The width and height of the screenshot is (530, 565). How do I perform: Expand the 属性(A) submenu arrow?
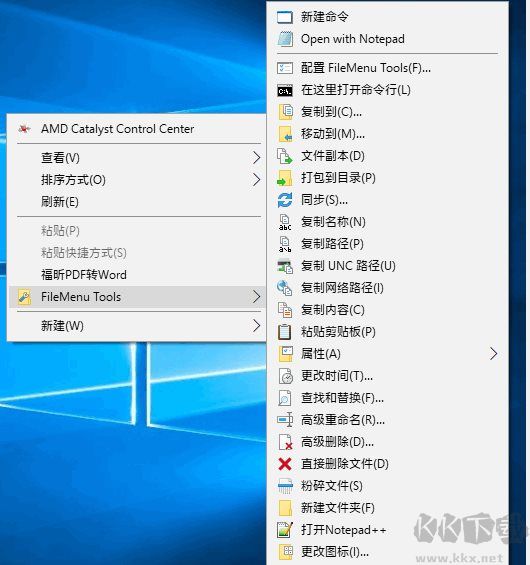[494, 354]
